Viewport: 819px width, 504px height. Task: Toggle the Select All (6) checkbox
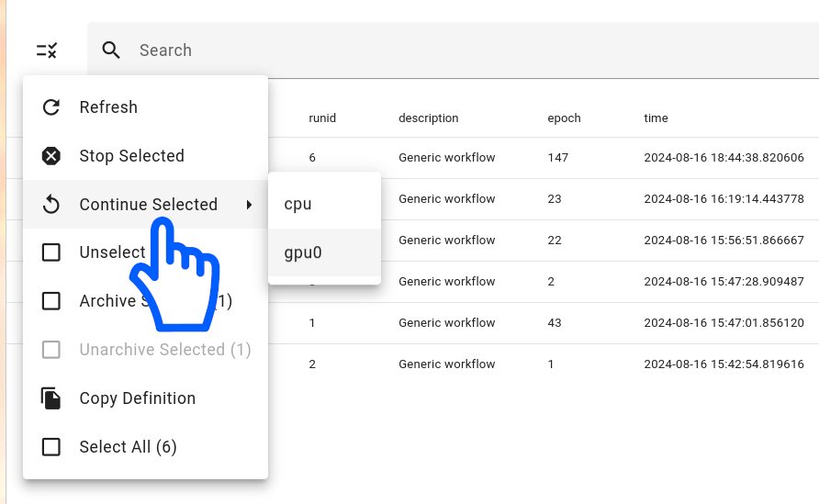[x=51, y=447]
